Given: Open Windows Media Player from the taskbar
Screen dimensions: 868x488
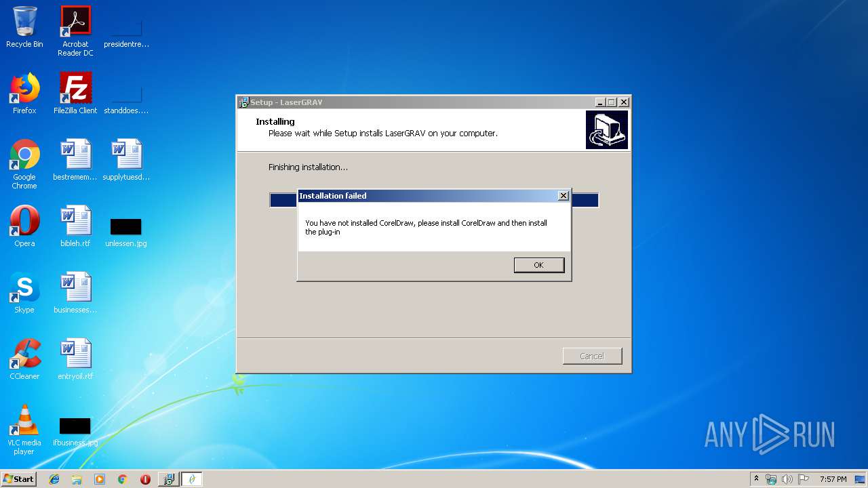Looking at the screenshot, I should 100,479.
